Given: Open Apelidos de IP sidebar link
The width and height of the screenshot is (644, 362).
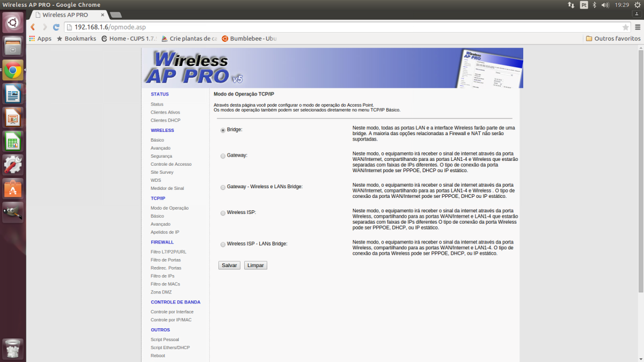Looking at the screenshot, I should point(165,232).
